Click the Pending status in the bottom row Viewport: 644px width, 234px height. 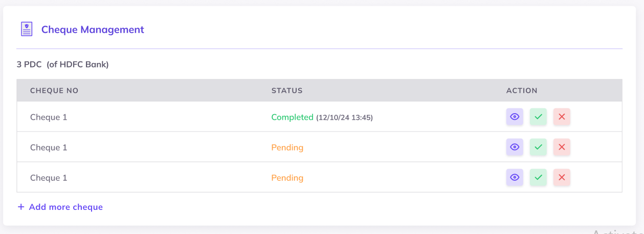tap(287, 178)
